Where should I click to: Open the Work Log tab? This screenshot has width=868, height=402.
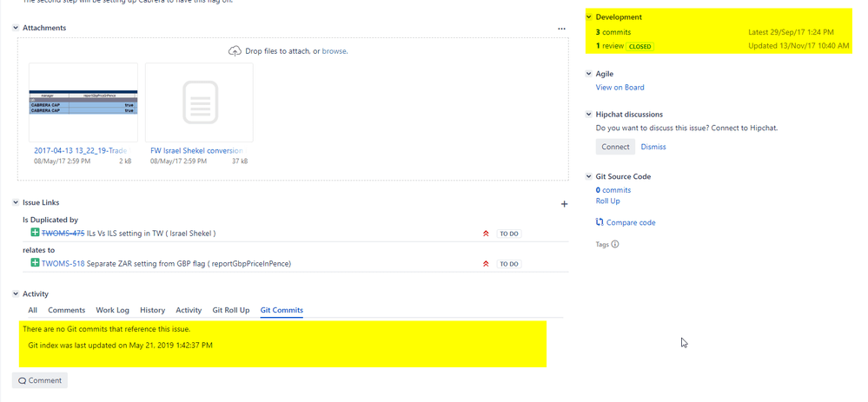112,310
